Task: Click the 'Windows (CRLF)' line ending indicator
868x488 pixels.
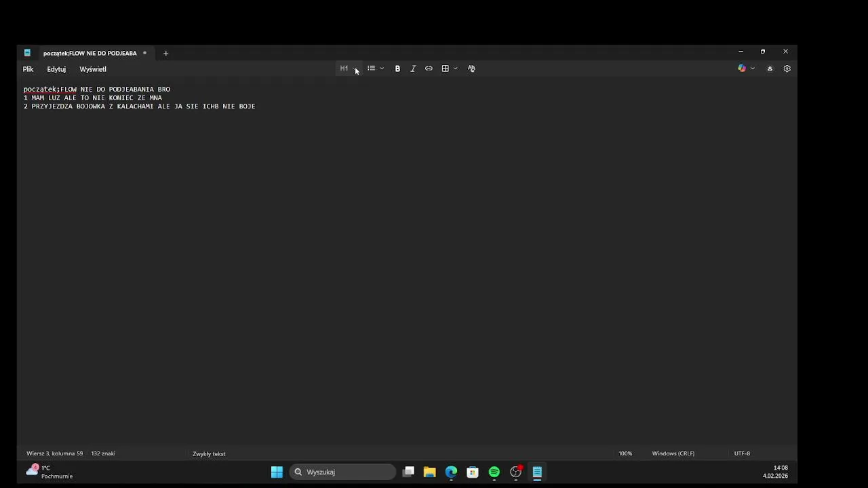Action: 673,453
